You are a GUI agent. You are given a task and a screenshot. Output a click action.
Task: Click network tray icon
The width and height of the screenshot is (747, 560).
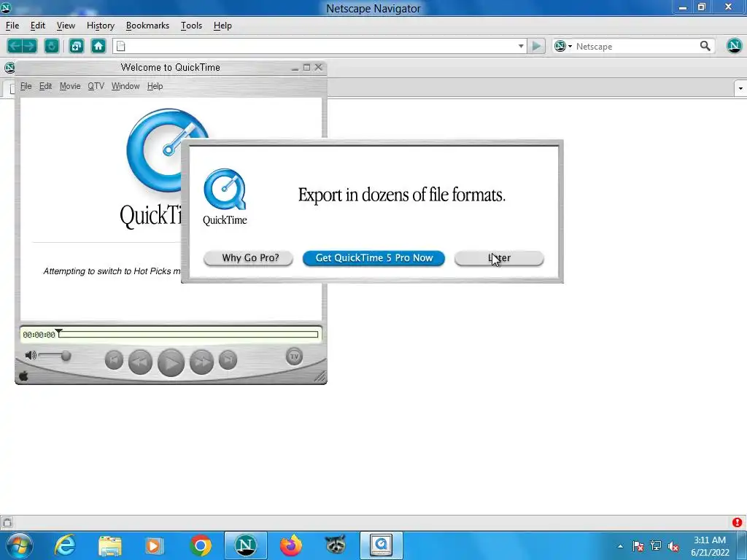(x=656, y=546)
